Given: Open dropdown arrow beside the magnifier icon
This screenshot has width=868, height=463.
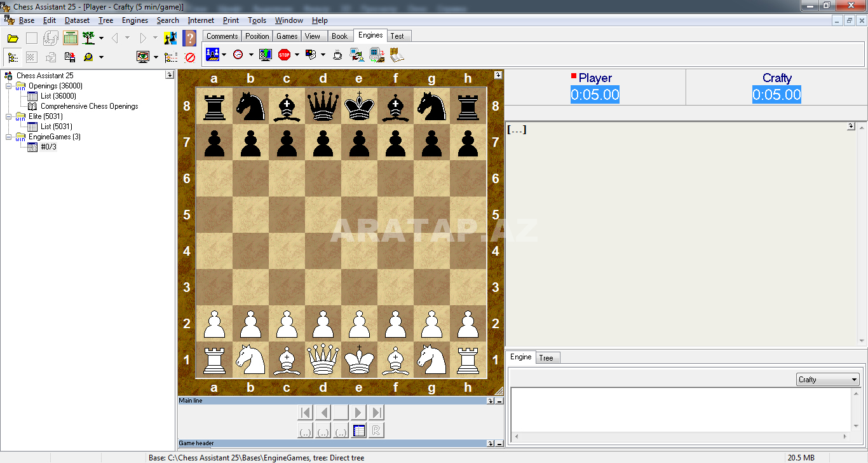Looking at the screenshot, I should (101, 57).
